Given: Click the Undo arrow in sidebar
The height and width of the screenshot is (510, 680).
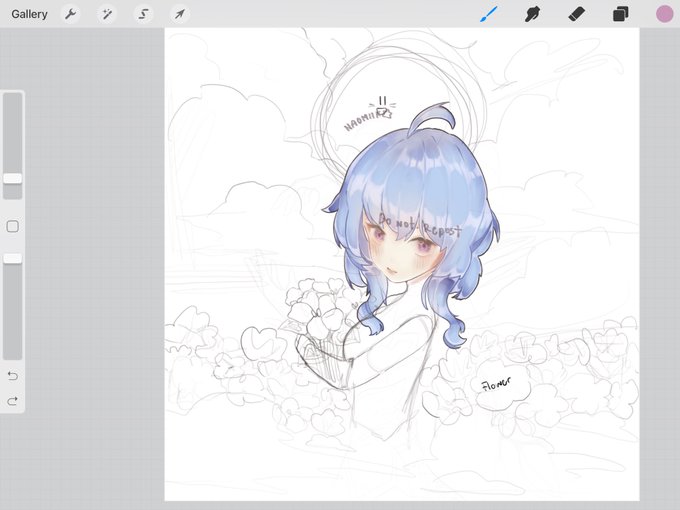Looking at the screenshot, I should (13, 376).
